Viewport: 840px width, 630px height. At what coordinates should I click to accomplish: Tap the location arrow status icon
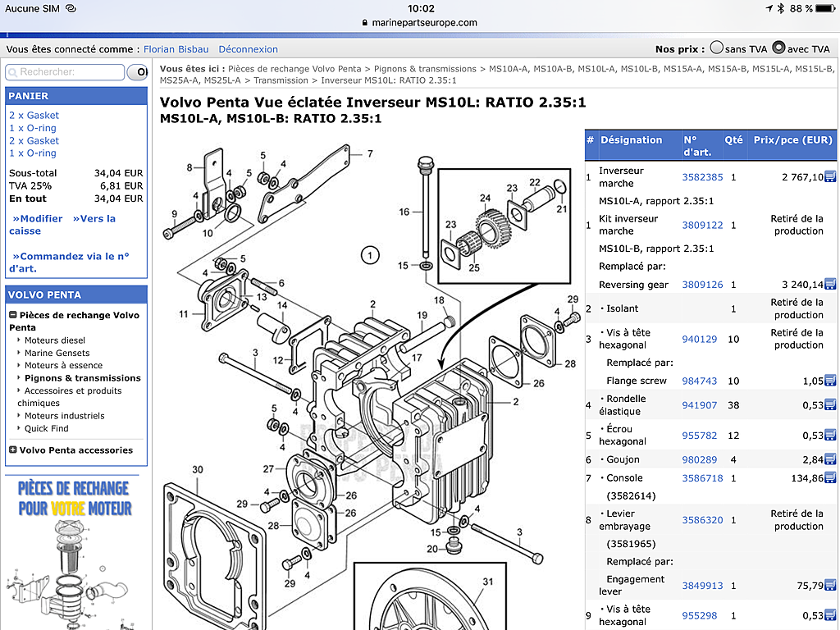point(769,8)
